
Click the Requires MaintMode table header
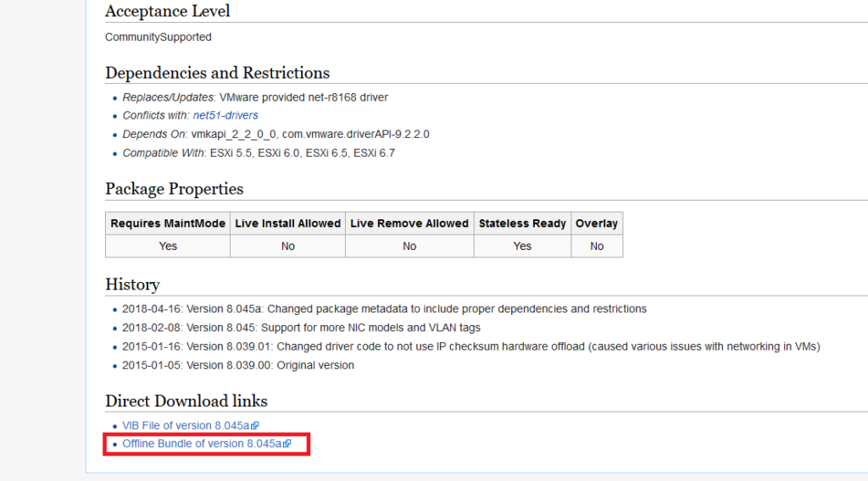(x=168, y=224)
